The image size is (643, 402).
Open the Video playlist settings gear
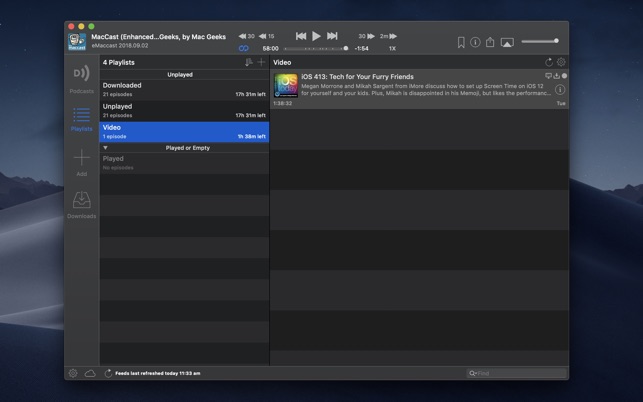click(x=561, y=62)
